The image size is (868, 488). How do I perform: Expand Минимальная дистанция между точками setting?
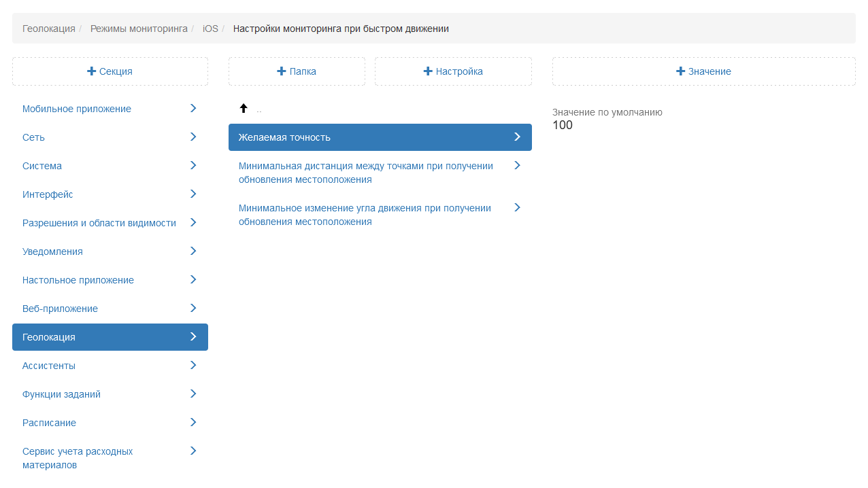pyautogui.click(x=517, y=165)
